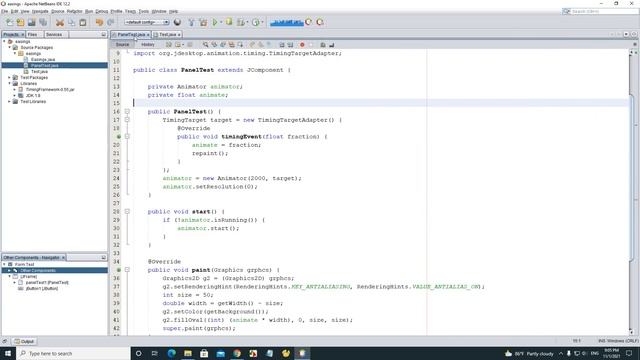Click the Windows Start button
The height and width of the screenshot is (360, 640).
(8, 353)
